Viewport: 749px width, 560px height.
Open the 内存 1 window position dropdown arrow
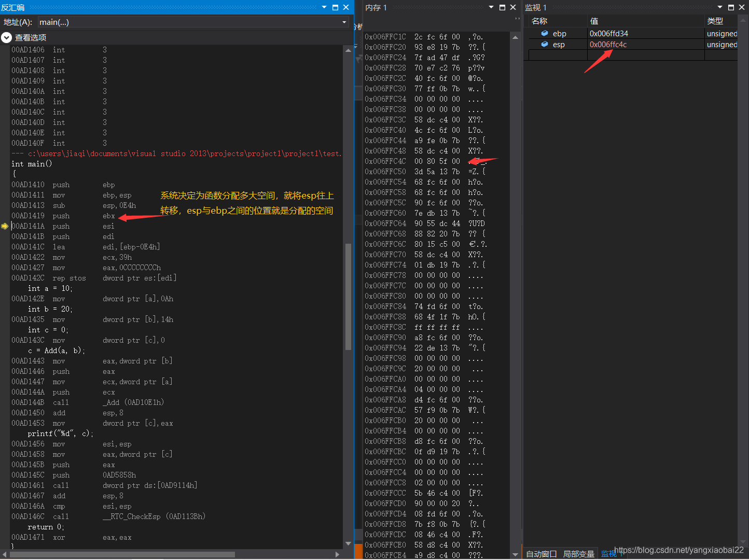(x=491, y=7)
